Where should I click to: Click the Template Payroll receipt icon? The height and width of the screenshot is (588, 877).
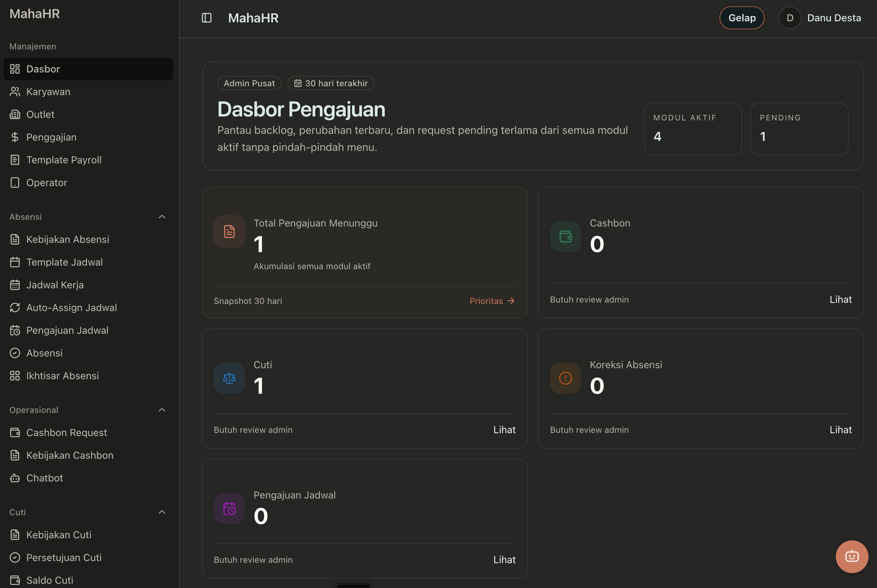tap(15, 160)
